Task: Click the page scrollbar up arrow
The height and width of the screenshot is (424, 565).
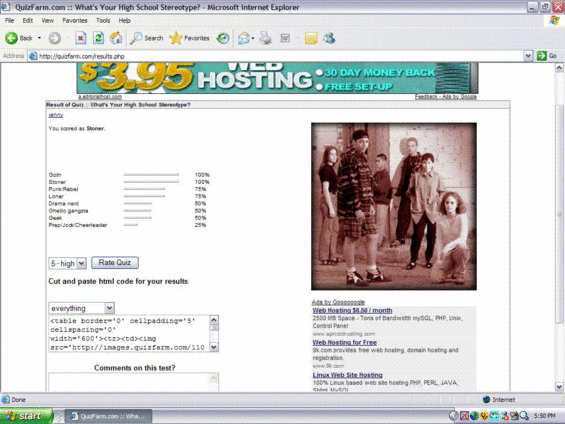Action: coord(559,67)
